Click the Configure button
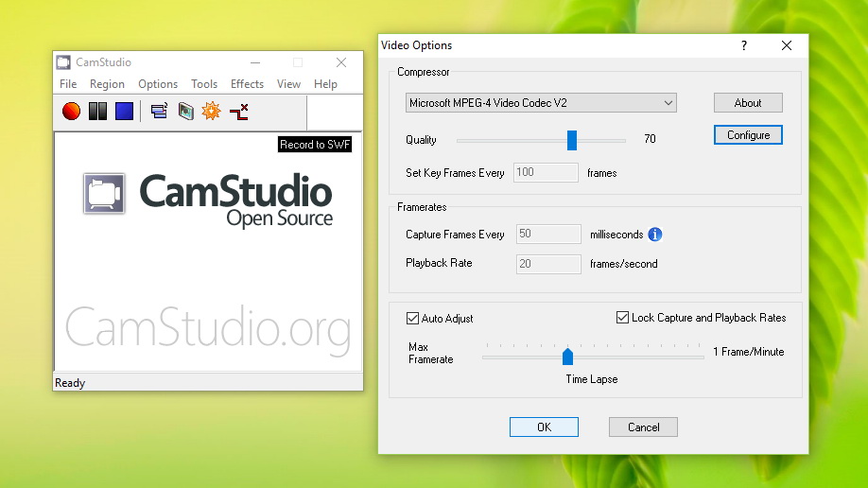The height and width of the screenshot is (488, 868). click(x=748, y=135)
